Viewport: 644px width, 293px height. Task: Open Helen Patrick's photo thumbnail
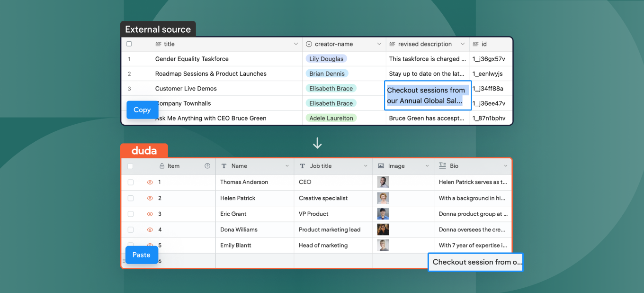383,198
